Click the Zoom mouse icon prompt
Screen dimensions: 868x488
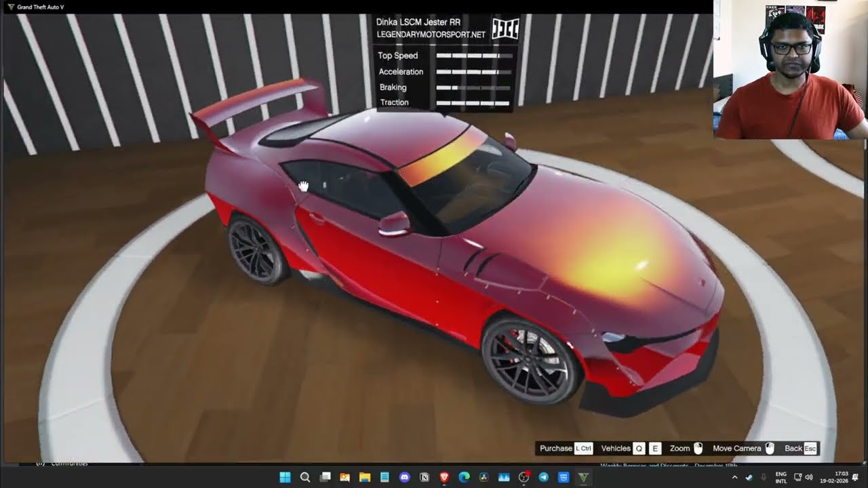coord(698,448)
